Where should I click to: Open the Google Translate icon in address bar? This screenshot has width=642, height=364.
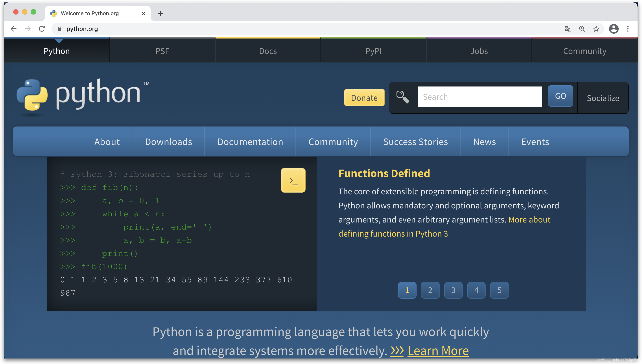pyautogui.click(x=568, y=29)
